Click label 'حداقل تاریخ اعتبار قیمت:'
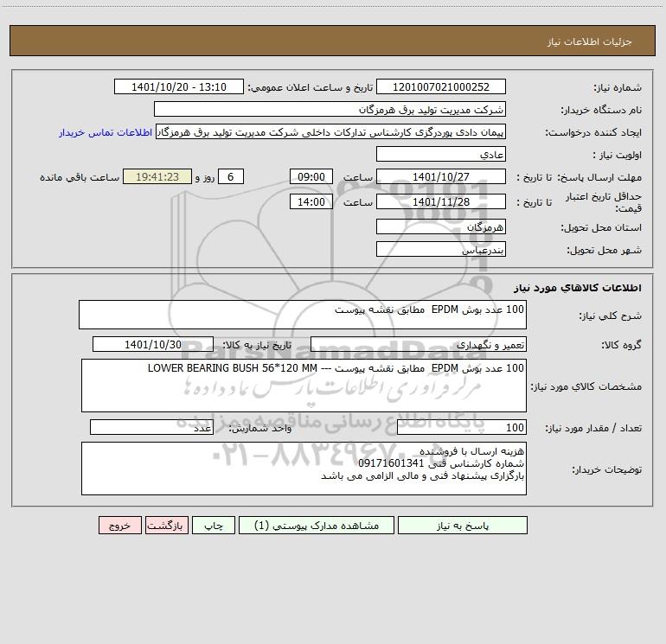The width and height of the screenshot is (666, 644). (603, 202)
